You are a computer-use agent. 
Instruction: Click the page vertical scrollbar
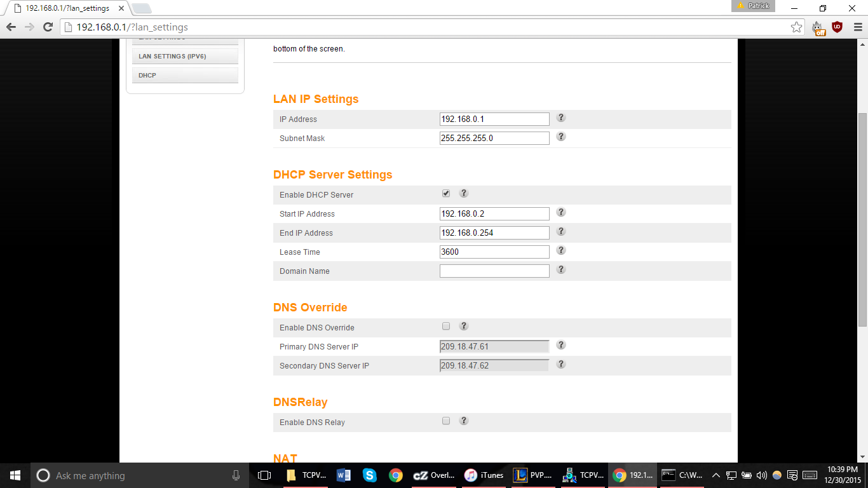[x=862, y=220]
